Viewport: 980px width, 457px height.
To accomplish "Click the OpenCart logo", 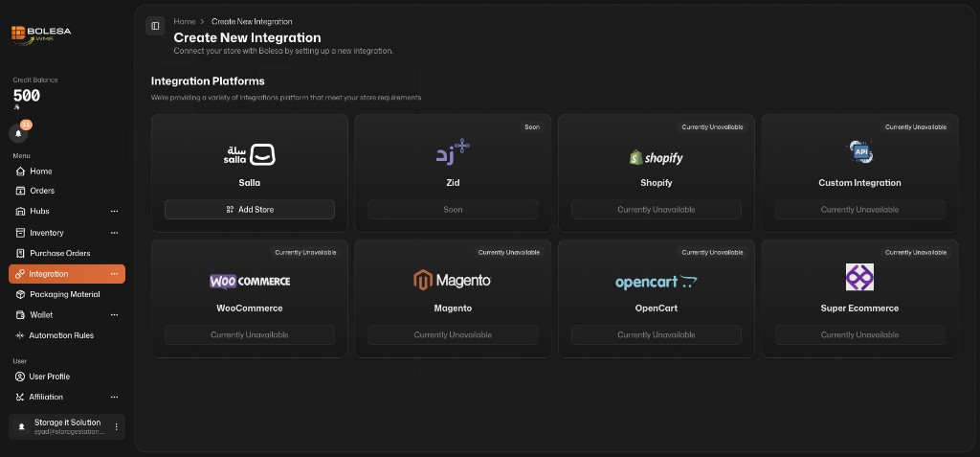I will 657,283.
